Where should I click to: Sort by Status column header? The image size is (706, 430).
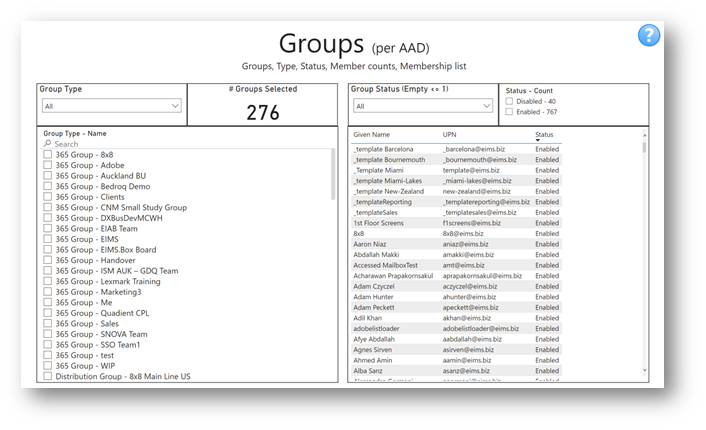pos(544,135)
